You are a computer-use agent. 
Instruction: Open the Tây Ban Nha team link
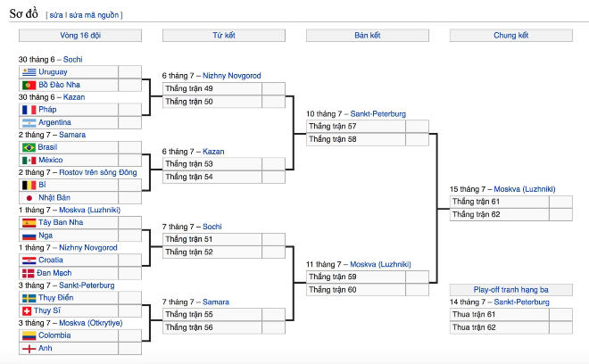coord(61,222)
